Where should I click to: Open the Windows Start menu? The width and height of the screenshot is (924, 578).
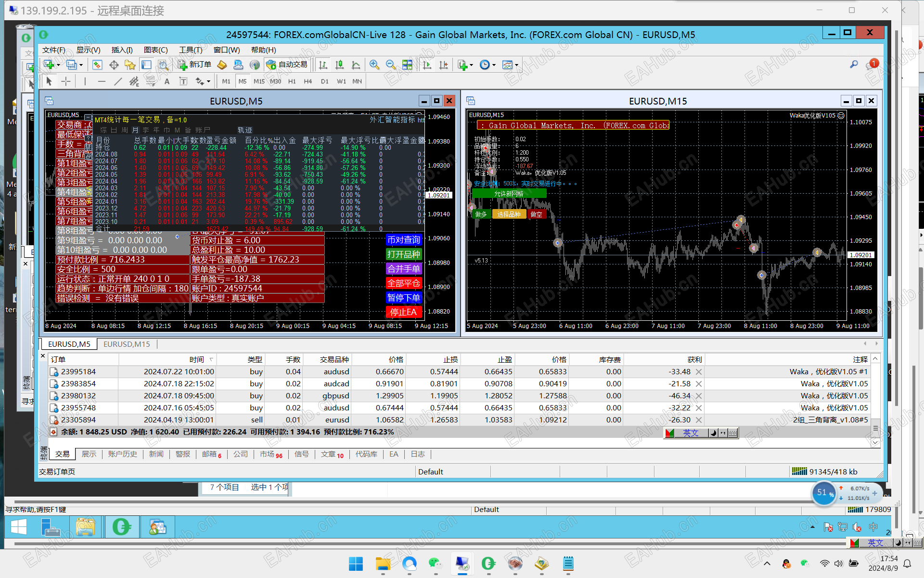356,564
